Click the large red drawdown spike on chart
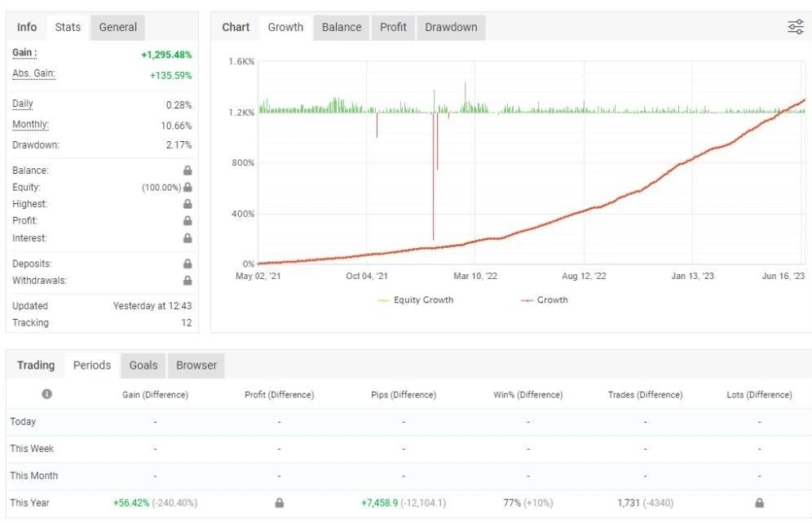812x523 pixels. pos(434,176)
